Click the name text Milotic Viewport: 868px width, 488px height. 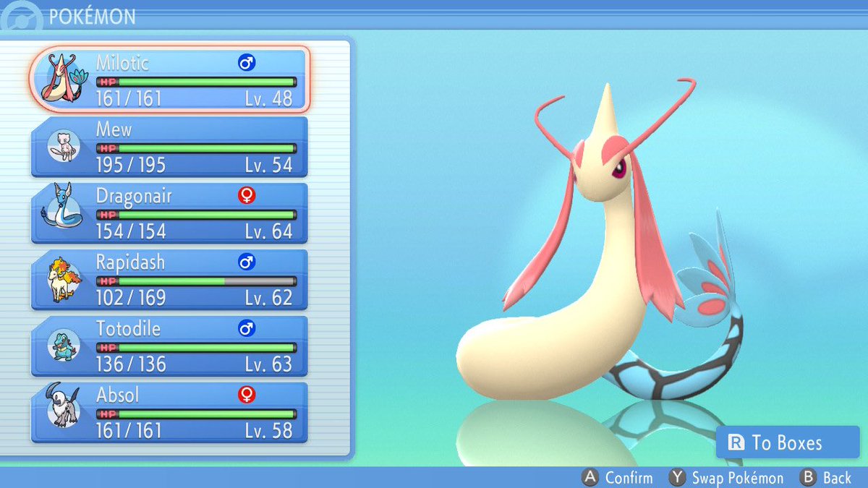tap(122, 63)
